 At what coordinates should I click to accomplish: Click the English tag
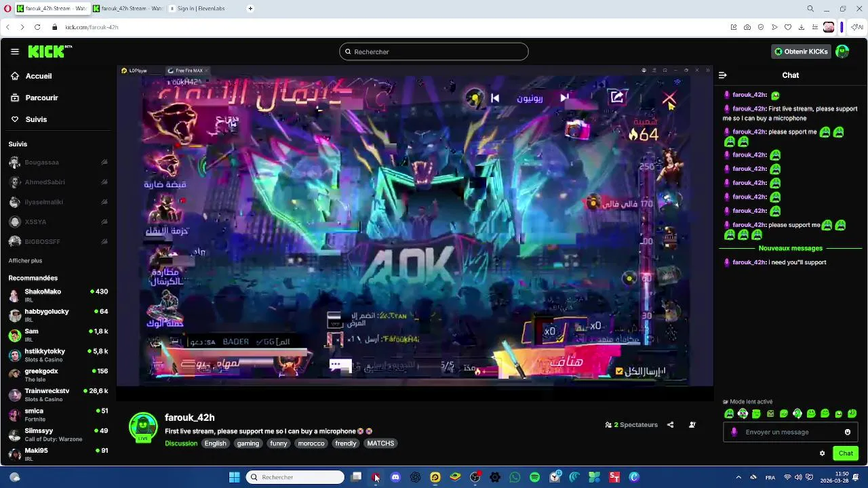(x=216, y=443)
